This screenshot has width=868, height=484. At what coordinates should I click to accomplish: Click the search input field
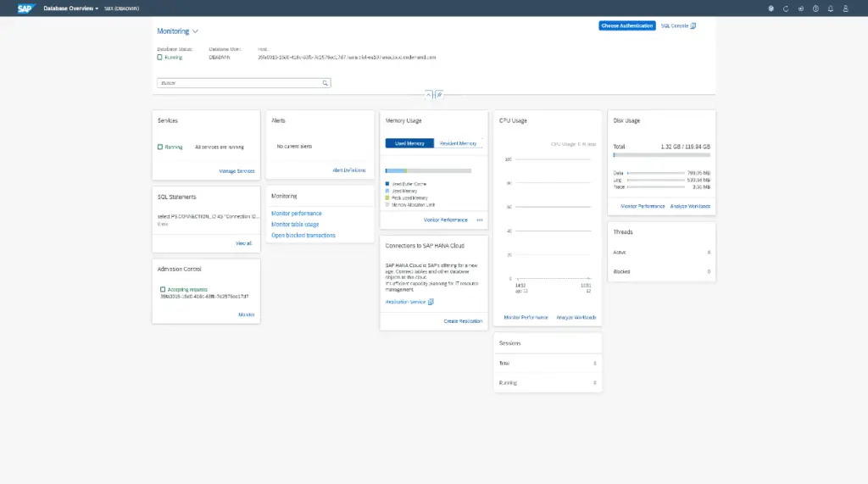pyautogui.click(x=237, y=83)
